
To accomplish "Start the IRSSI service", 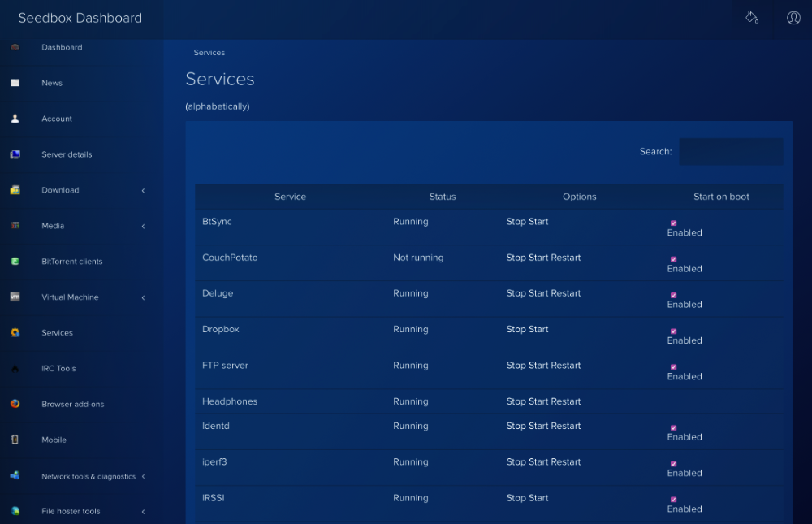I will (x=538, y=498).
